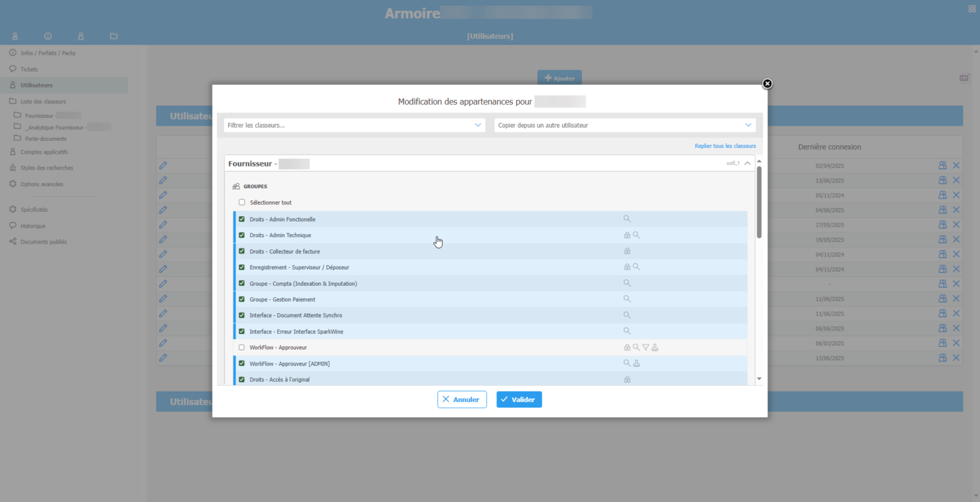Open the Filtrer les classeurs dropdown
The image size is (980, 502).
354,126
